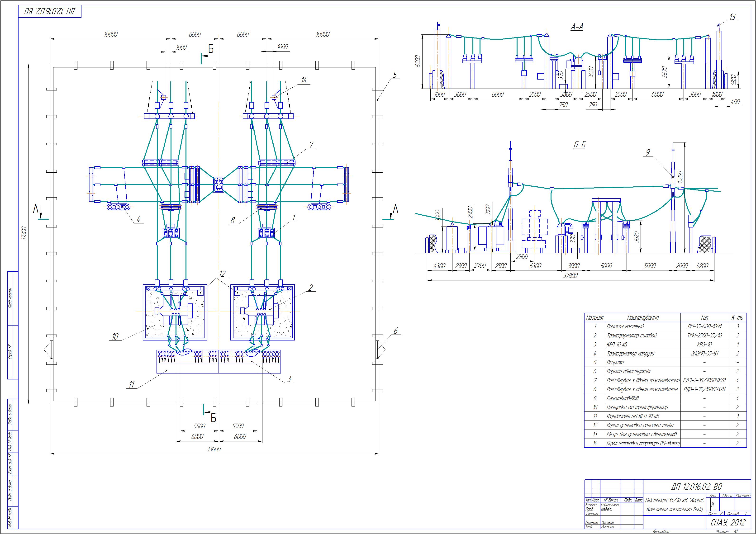
Task: Click callout number 14 in the plan view
Action: [x=304, y=81]
